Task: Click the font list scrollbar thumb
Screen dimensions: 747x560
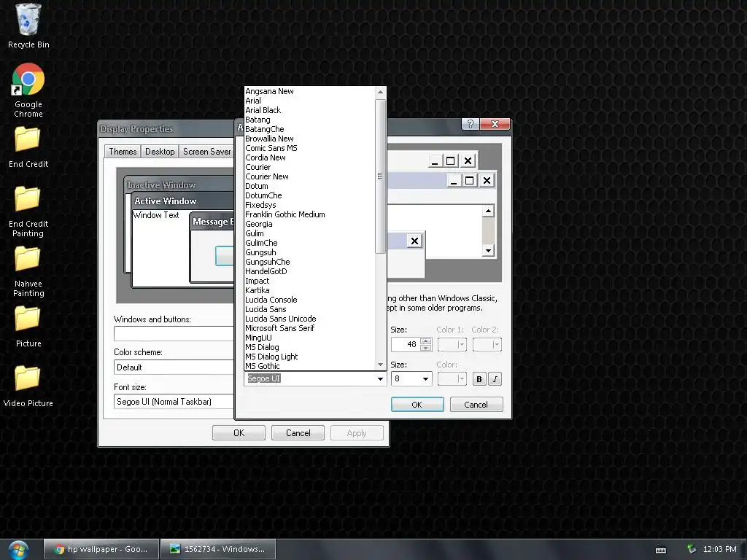Action: (x=380, y=176)
